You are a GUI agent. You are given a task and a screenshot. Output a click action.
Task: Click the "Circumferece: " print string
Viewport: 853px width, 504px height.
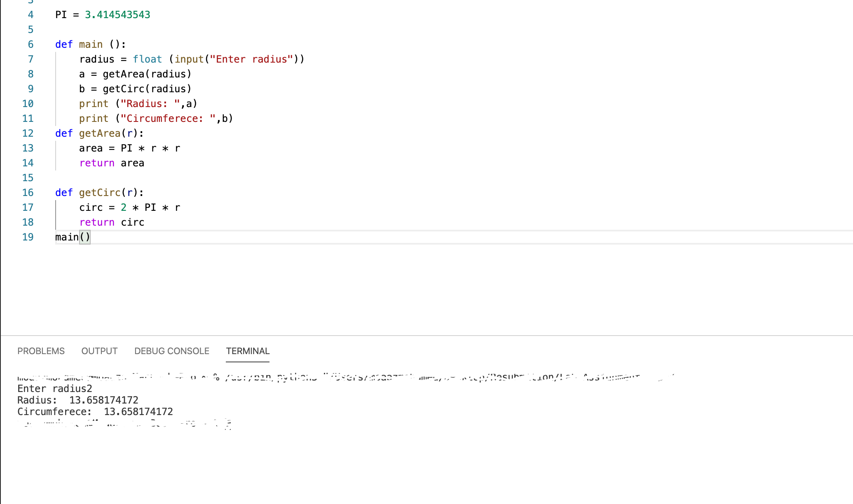(168, 119)
